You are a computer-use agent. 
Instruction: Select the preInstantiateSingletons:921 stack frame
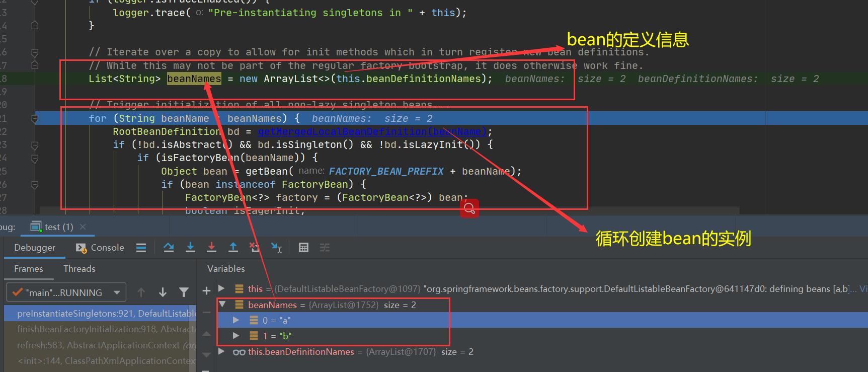(100, 313)
